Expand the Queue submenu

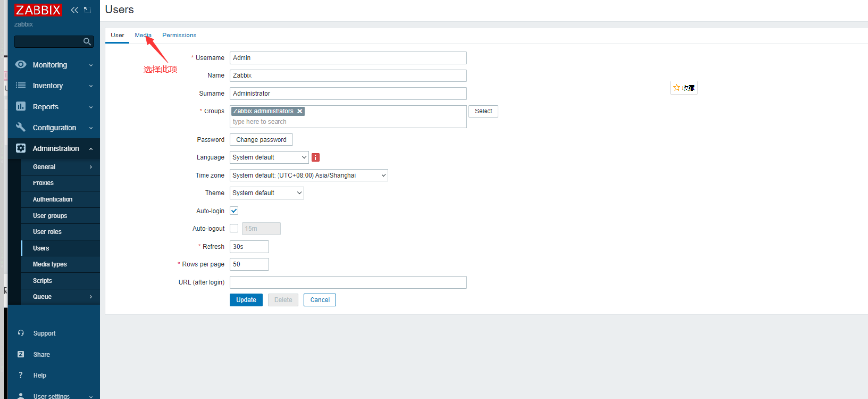(x=91, y=297)
